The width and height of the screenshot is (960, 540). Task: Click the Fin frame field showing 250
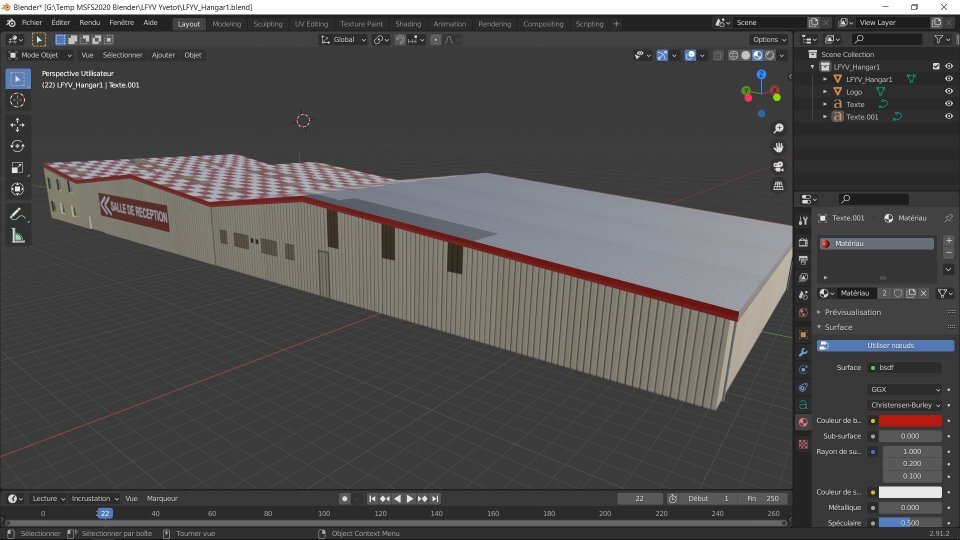[762, 498]
